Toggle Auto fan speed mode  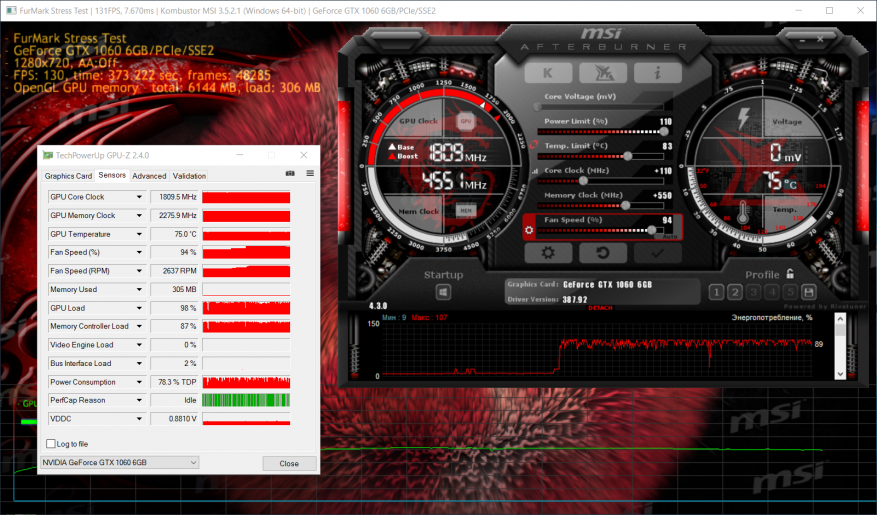[x=669, y=237]
